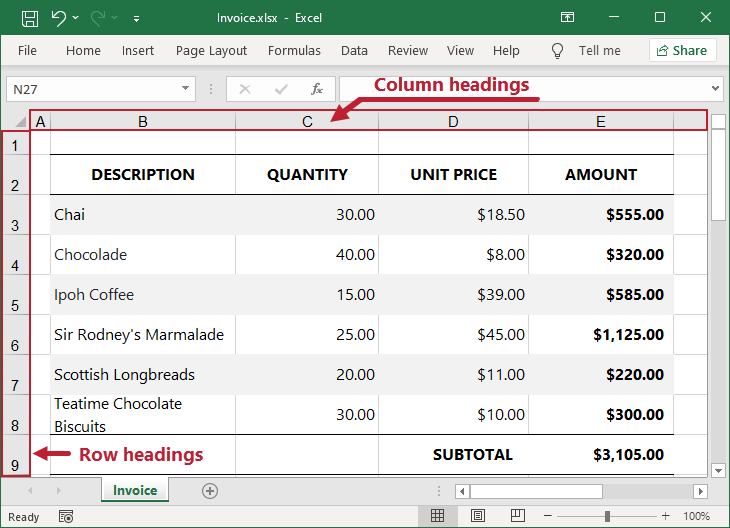The width and height of the screenshot is (730, 528).
Task: Switch to Page Break Preview view
Action: [518, 516]
